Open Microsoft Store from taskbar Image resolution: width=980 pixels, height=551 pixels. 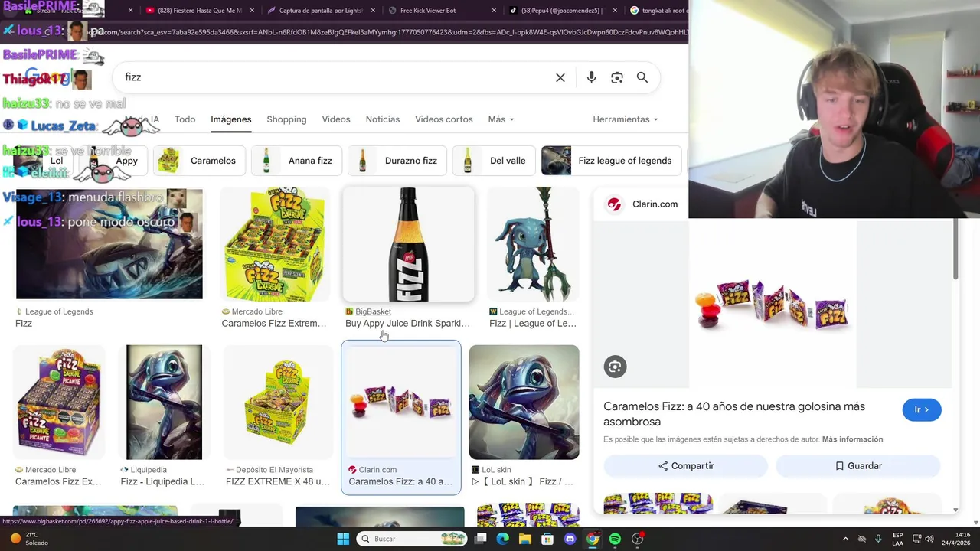point(547,539)
